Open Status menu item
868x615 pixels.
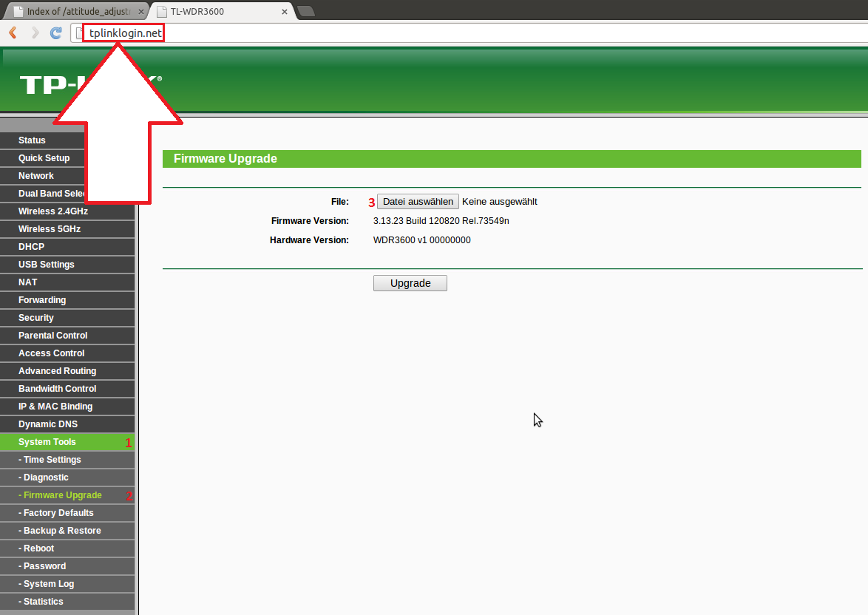click(67, 140)
